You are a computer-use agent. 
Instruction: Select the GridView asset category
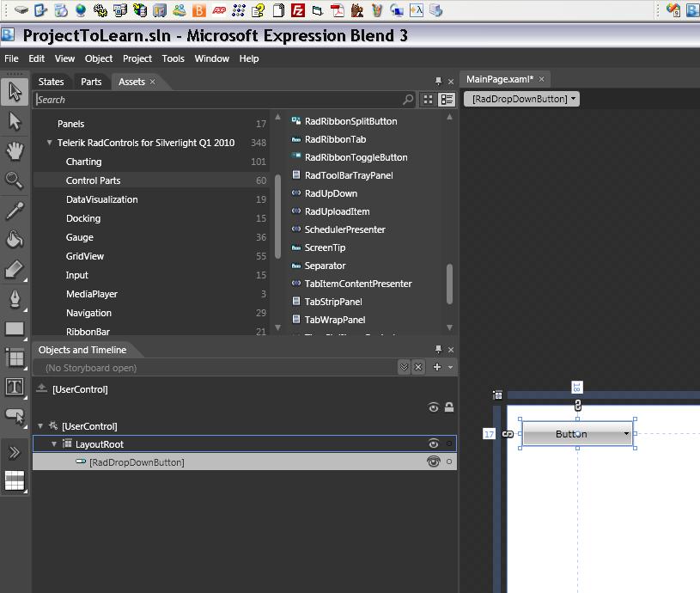pyautogui.click(x=85, y=256)
